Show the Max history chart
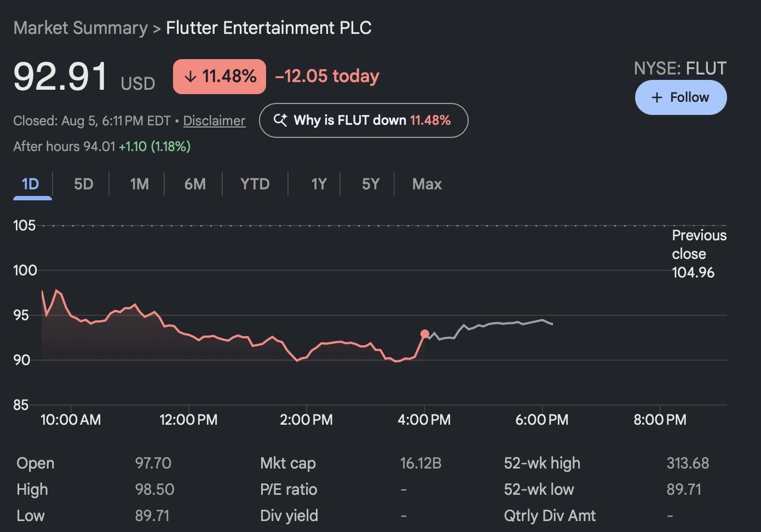 (426, 184)
